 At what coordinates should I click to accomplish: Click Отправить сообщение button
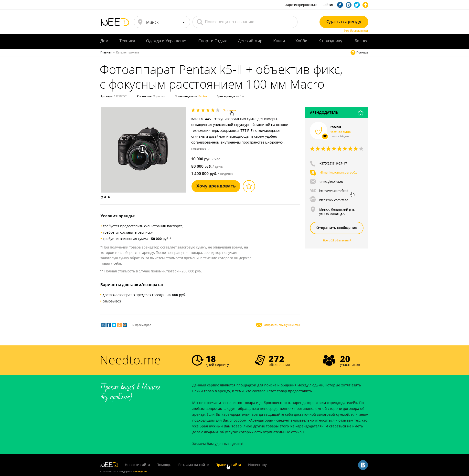tap(336, 228)
